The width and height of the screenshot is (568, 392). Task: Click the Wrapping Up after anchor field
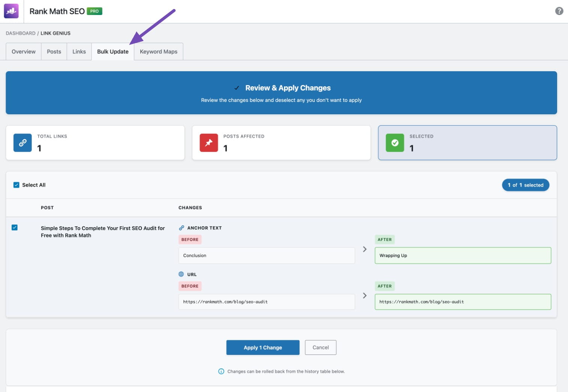point(463,256)
